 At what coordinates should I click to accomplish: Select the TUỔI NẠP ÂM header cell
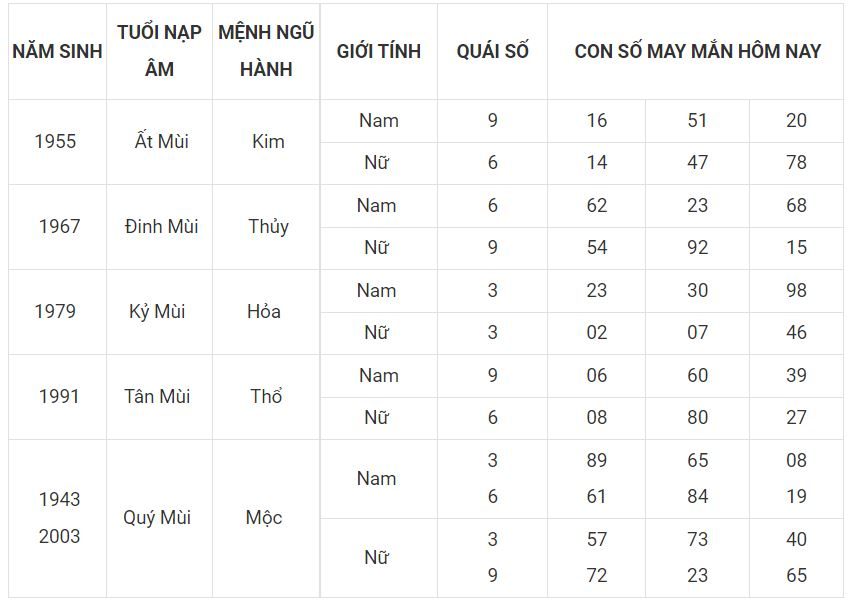pos(160,51)
